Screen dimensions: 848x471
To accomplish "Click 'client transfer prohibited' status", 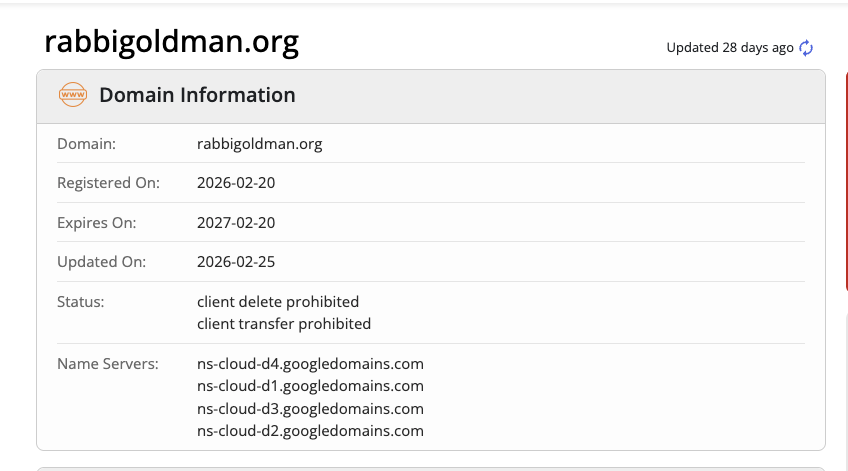I will pos(284,324).
